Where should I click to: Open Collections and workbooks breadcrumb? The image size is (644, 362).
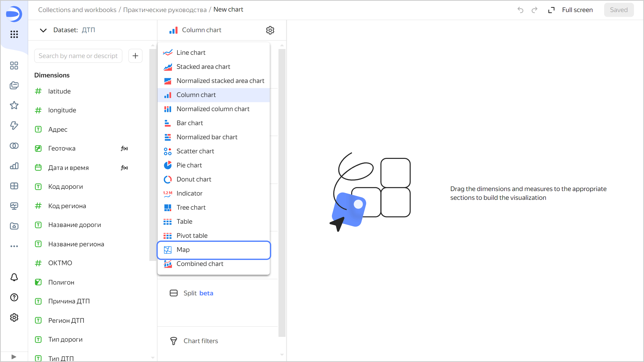click(x=77, y=10)
